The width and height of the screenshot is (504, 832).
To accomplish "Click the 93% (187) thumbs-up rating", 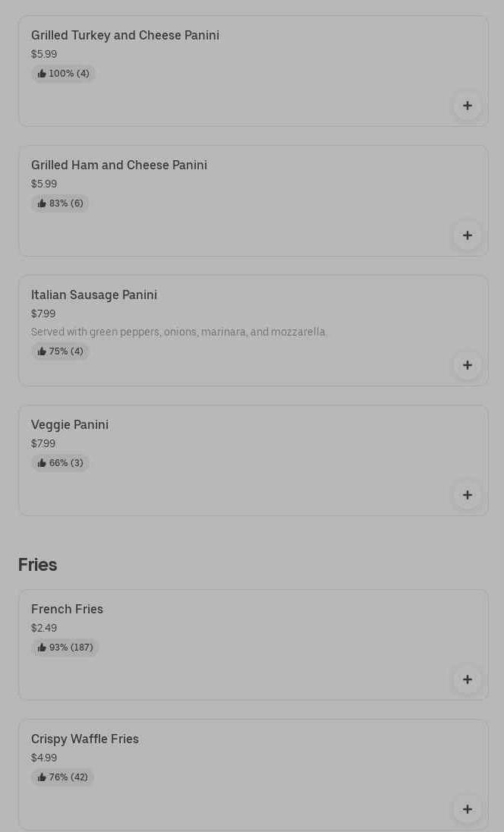I will 65,648.
